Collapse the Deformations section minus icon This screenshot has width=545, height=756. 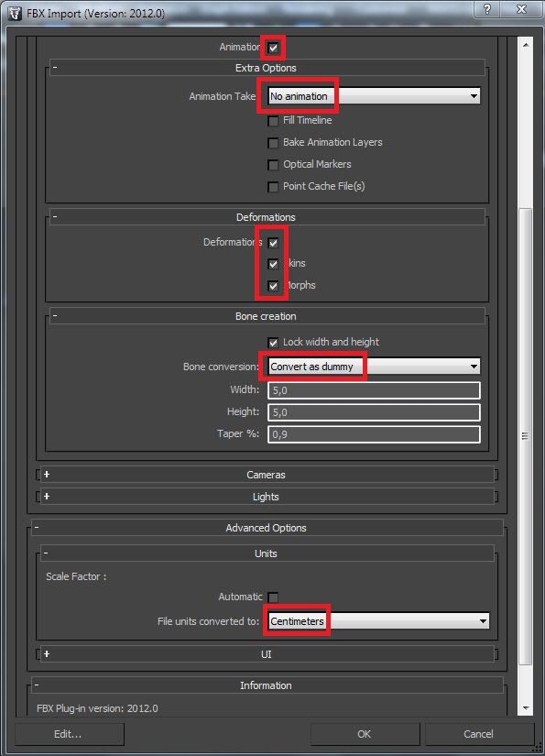54,217
